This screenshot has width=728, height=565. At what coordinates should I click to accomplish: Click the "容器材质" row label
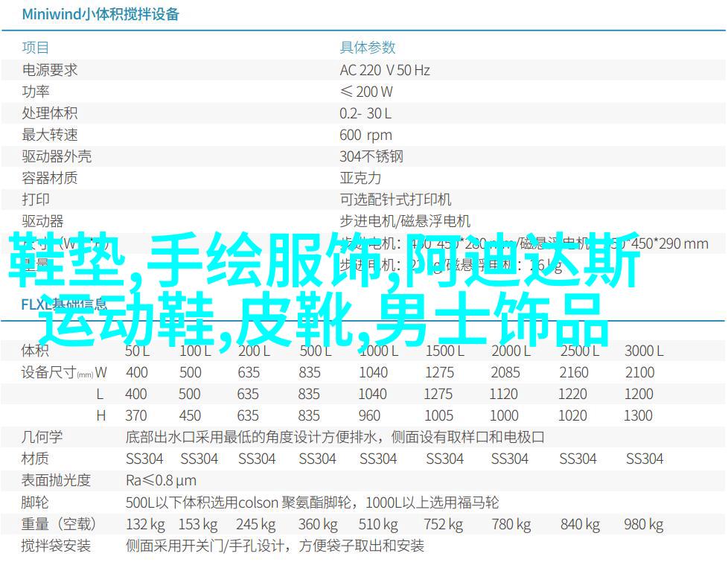click(x=49, y=178)
